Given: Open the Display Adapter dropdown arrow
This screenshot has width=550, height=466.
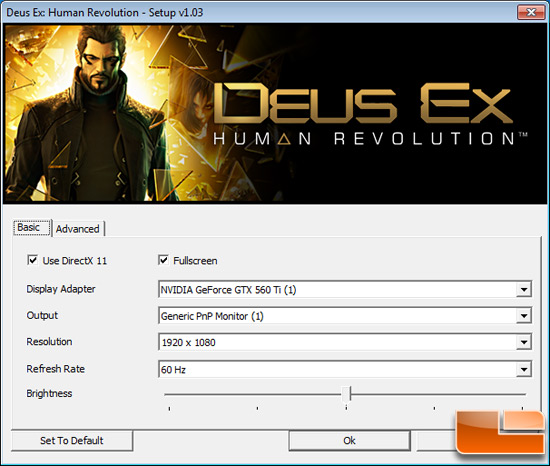Looking at the screenshot, I should pyautogui.click(x=524, y=290).
